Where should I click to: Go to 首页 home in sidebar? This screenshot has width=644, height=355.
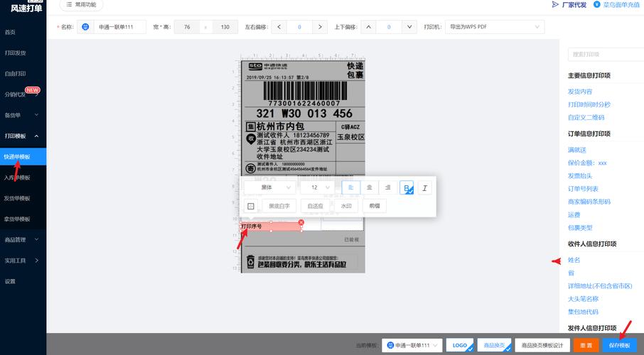click(10, 32)
